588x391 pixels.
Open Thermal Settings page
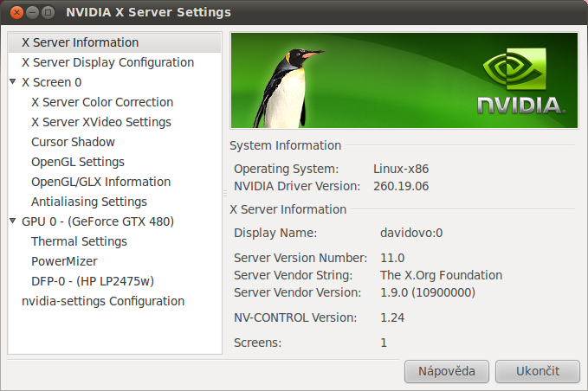click(x=79, y=241)
